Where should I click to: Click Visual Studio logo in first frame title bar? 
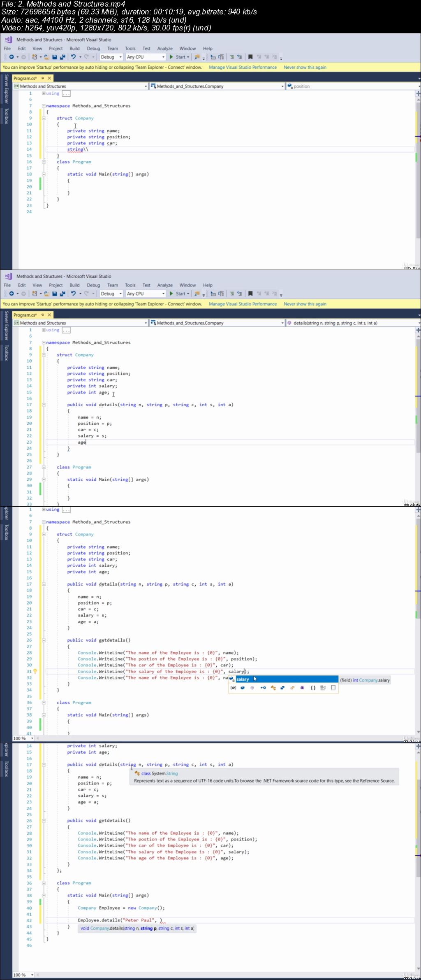8,40
